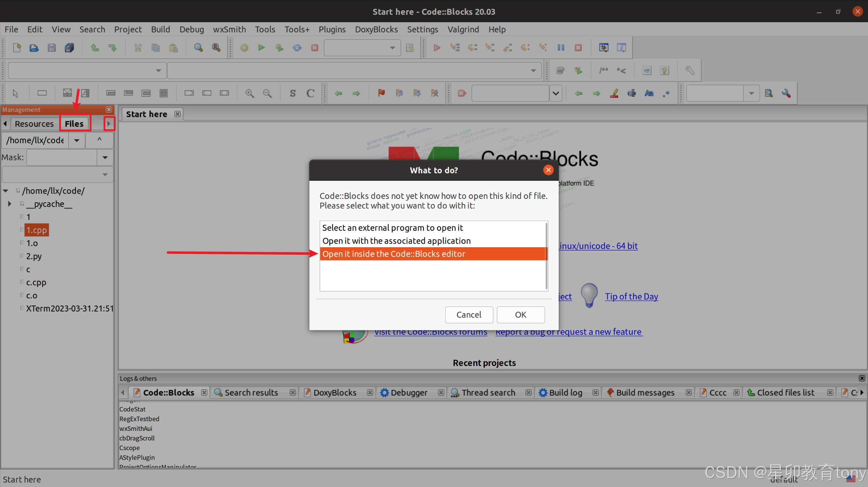
Task: Select the Files tab in Management
Action: pyautogui.click(x=74, y=124)
